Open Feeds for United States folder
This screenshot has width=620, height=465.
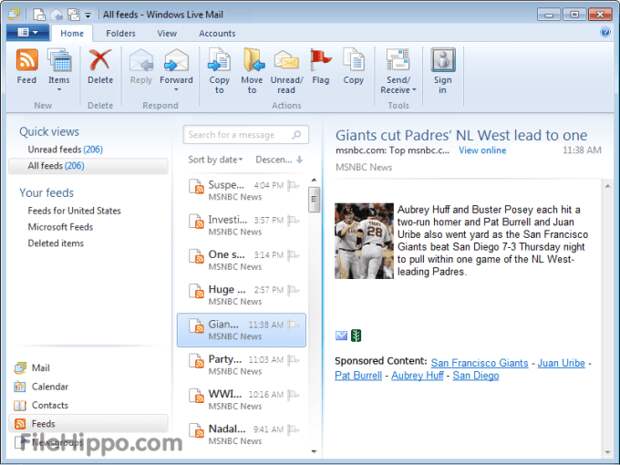pyautogui.click(x=74, y=211)
